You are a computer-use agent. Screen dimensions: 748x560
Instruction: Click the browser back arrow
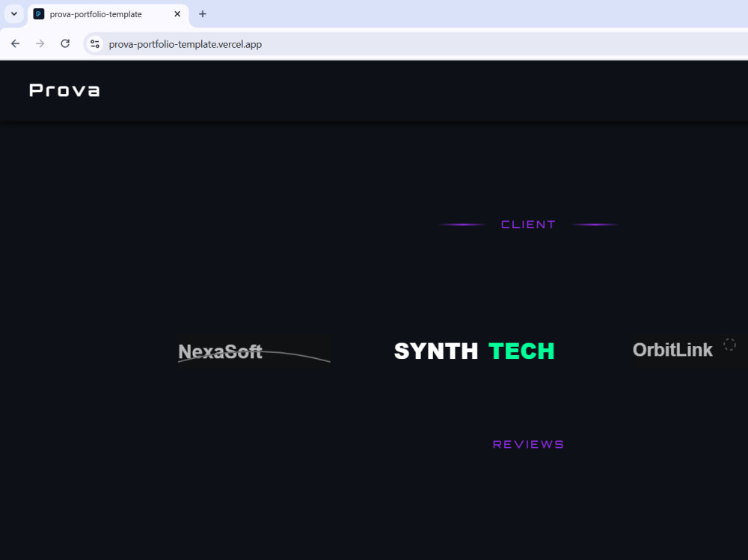point(15,44)
